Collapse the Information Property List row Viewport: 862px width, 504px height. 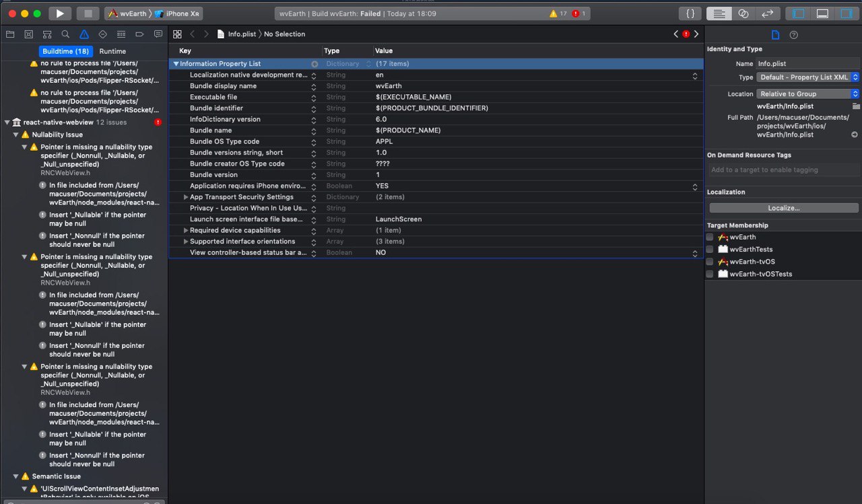176,64
